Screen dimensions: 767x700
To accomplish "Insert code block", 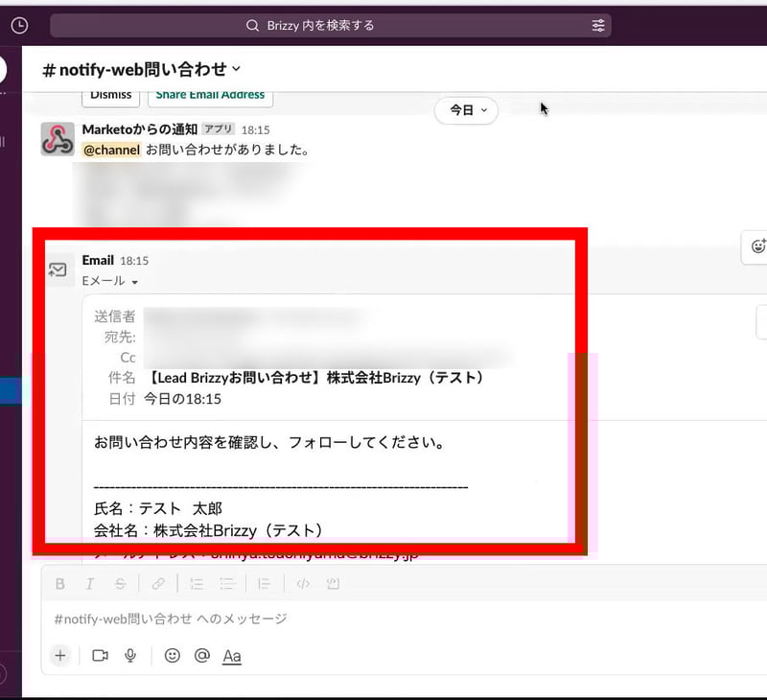I will point(333,584).
